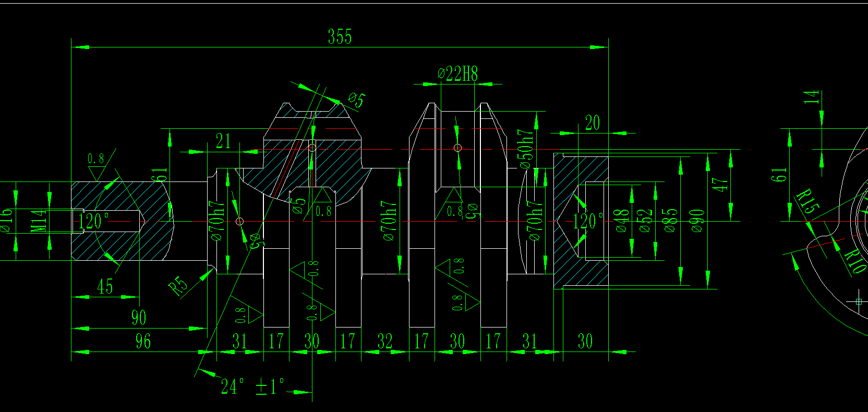
Task: Select the 120° angle beside ø48
Action: coord(588,221)
